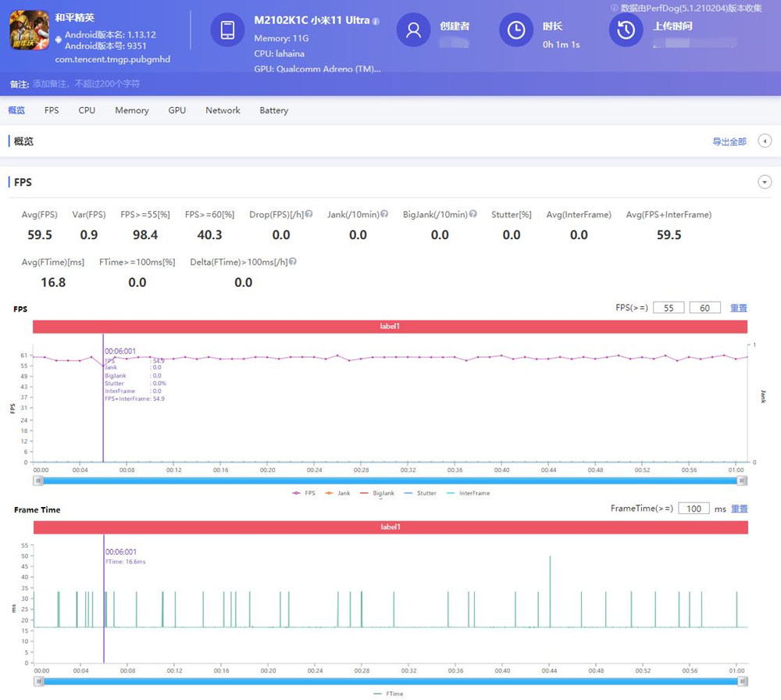Click the Stutter[%] metric label
Viewport: 781px width, 700px height.
tap(512, 214)
